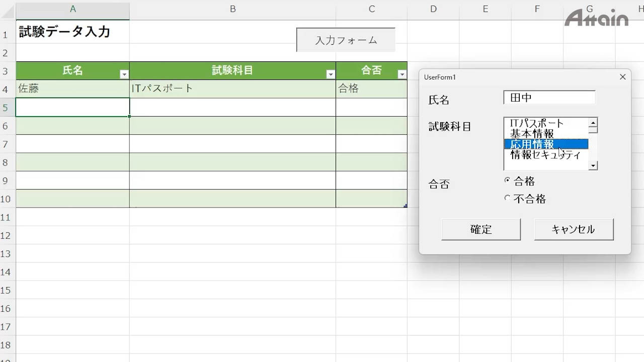
Task: Open the 合否 column filter dropdown
Action: tap(401, 74)
